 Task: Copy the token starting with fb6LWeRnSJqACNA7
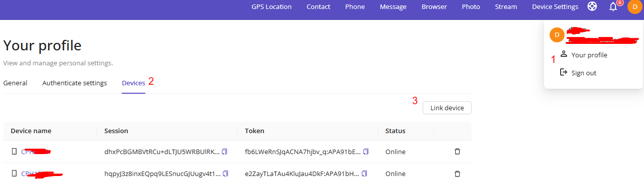pyautogui.click(x=366, y=152)
